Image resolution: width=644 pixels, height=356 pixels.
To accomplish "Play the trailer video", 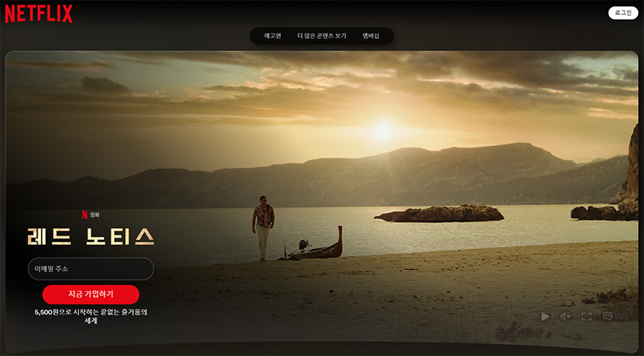I will 545,316.
